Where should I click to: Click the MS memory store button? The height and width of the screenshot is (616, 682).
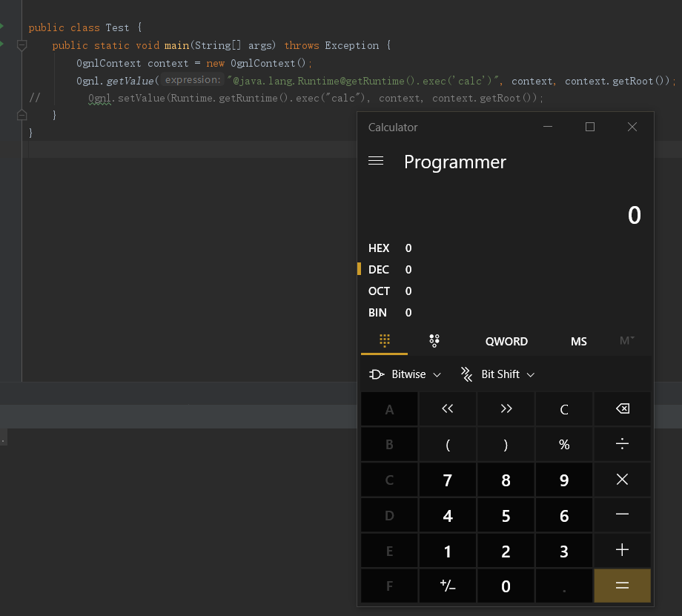pos(579,342)
